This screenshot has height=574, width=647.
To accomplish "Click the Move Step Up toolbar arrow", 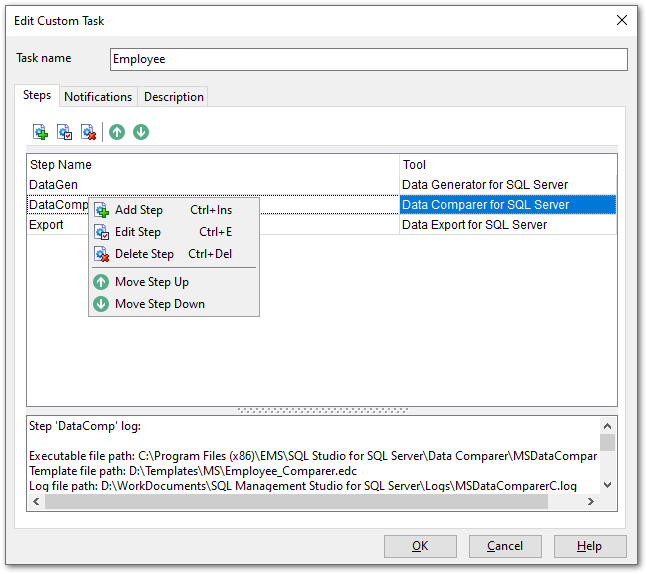I will (x=117, y=132).
